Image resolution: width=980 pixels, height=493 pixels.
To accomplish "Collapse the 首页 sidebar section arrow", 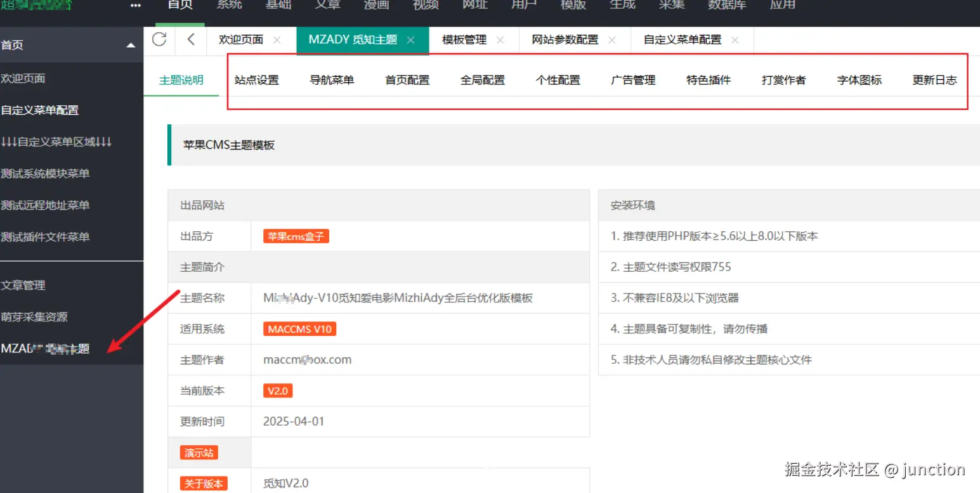I will pos(131,46).
